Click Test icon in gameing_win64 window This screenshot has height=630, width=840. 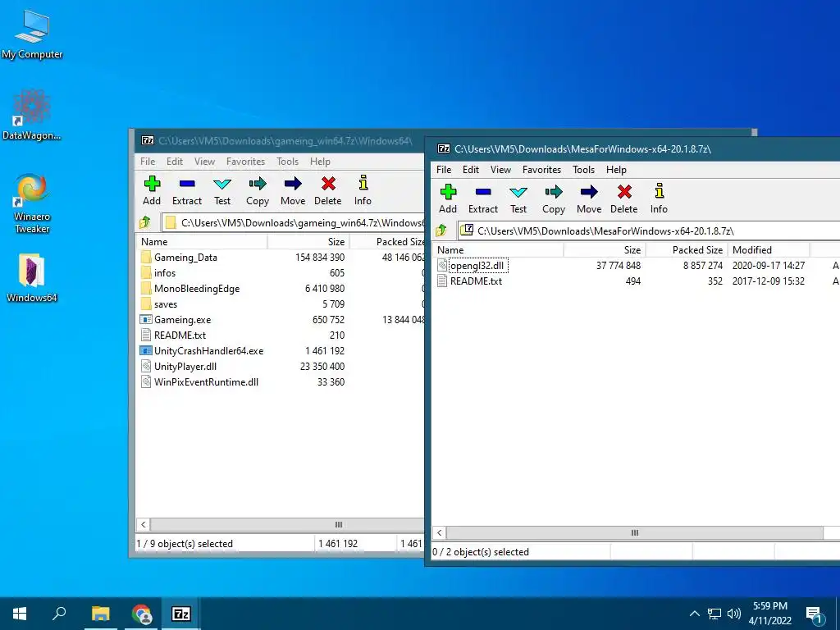(222, 184)
